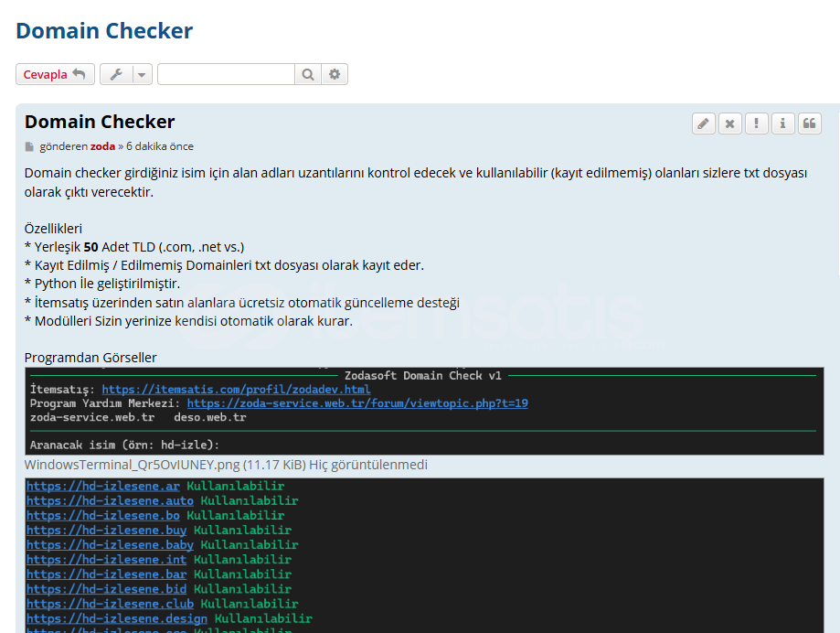The image size is (840, 633).
Task: Open advanced search gear icon
Action: click(x=335, y=74)
